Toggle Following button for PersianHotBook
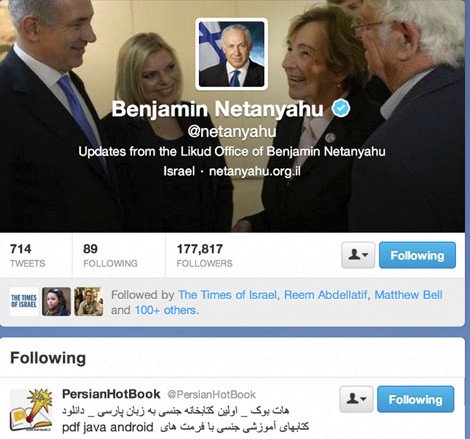Image resolution: width=470 pixels, height=439 pixels. [415, 399]
